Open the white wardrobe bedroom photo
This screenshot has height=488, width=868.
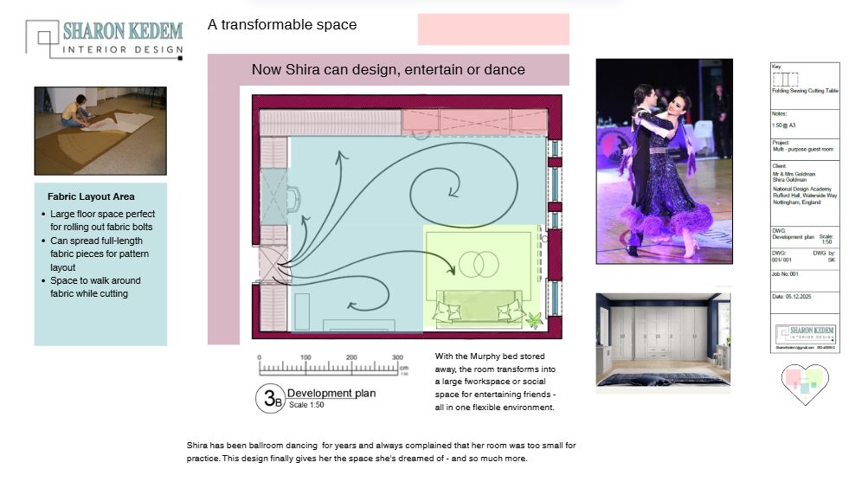coord(663,339)
